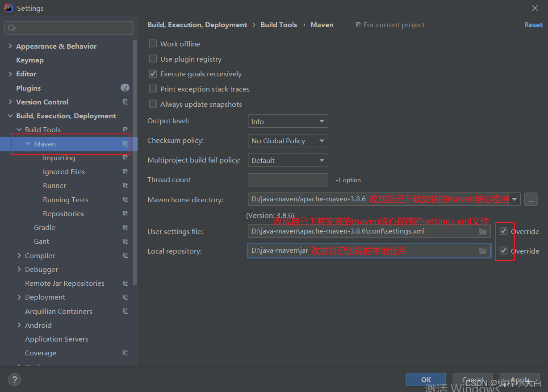Click the project-level icon beside Remote Jar Repositories
548x392 pixels.
click(x=125, y=283)
